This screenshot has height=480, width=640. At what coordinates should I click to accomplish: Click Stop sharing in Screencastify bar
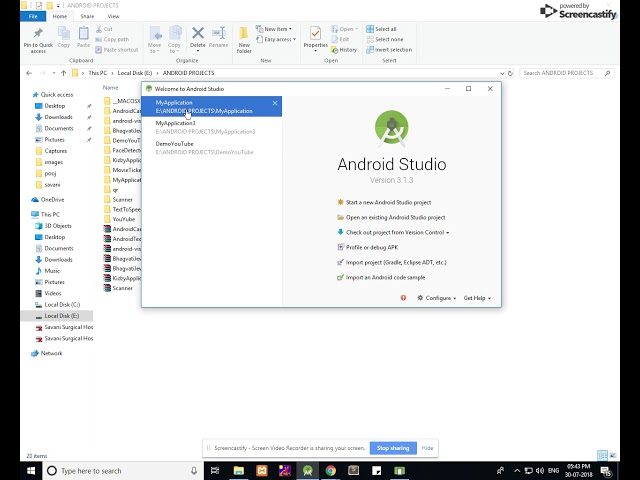coord(393,448)
